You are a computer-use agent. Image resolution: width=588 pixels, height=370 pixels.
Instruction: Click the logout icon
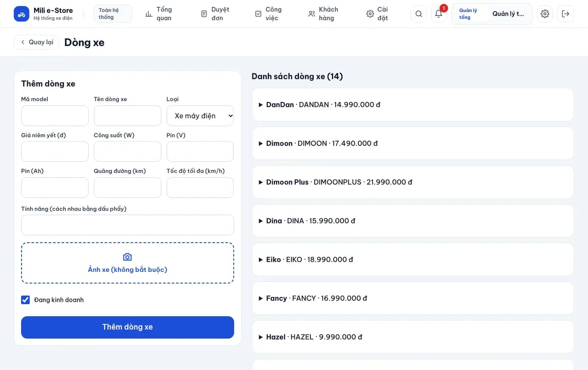(566, 14)
